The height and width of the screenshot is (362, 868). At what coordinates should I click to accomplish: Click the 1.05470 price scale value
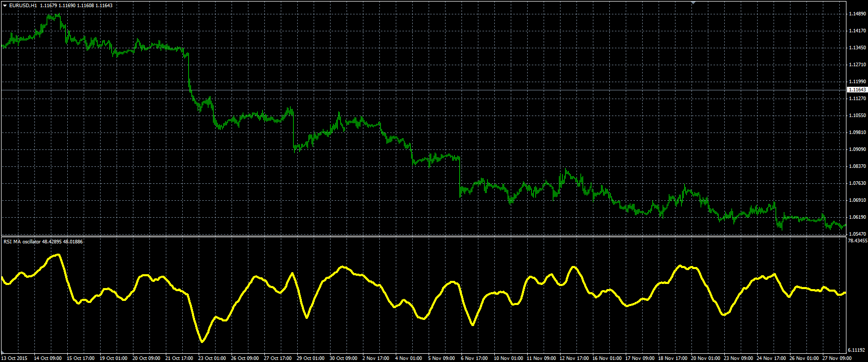click(x=858, y=234)
